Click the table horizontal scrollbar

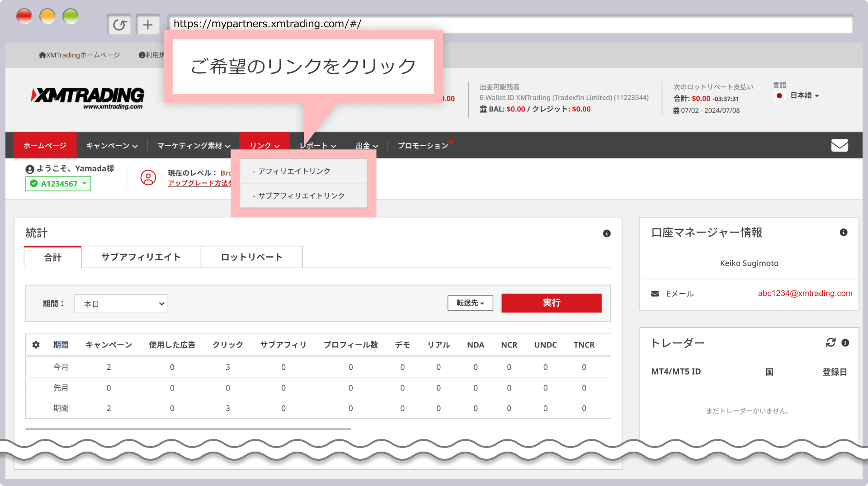pos(188,429)
